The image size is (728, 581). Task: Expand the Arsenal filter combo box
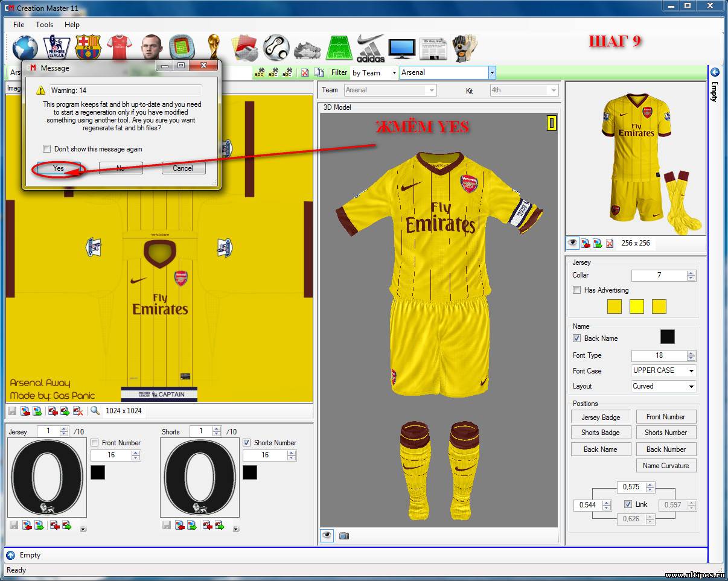(x=492, y=72)
